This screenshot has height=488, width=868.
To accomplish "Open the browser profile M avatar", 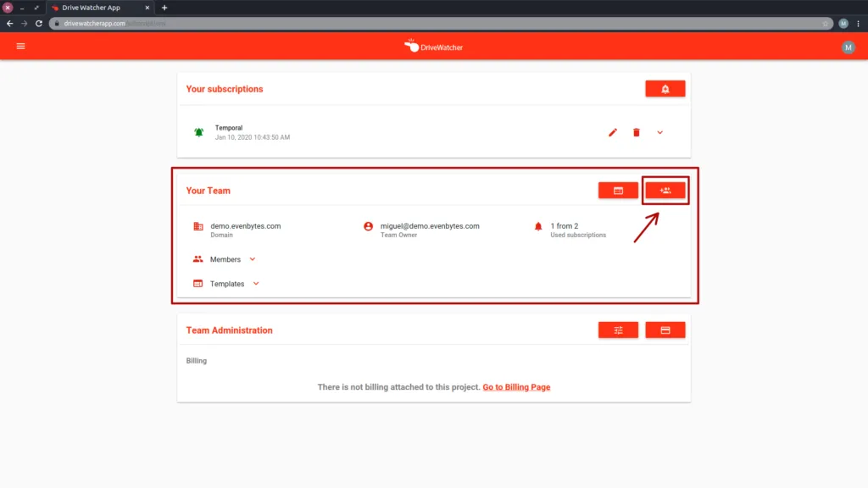I will click(x=843, y=23).
